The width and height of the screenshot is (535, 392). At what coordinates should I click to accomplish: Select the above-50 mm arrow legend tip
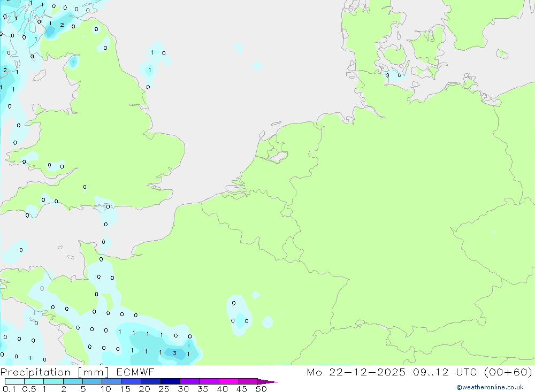(x=267, y=382)
